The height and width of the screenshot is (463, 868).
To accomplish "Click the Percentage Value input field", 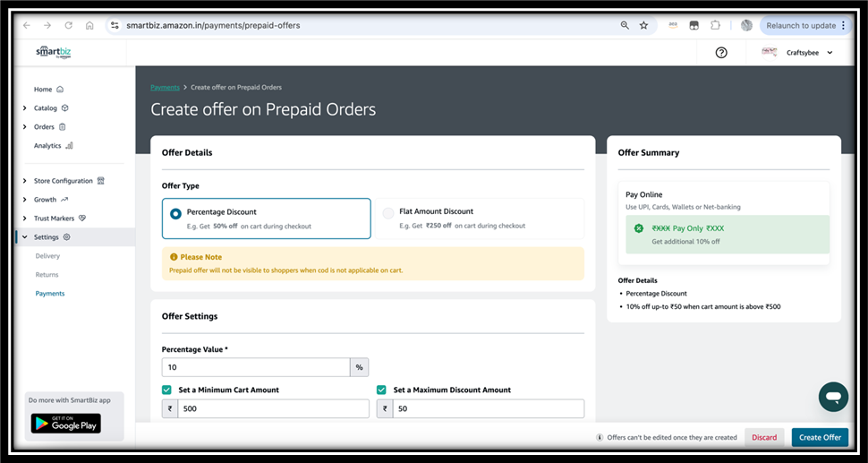I will click(x=256, y=367).
